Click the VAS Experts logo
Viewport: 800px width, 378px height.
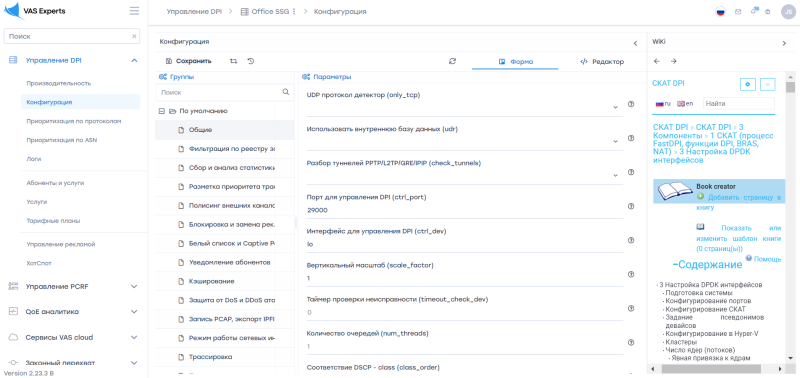tap(35, 11)
